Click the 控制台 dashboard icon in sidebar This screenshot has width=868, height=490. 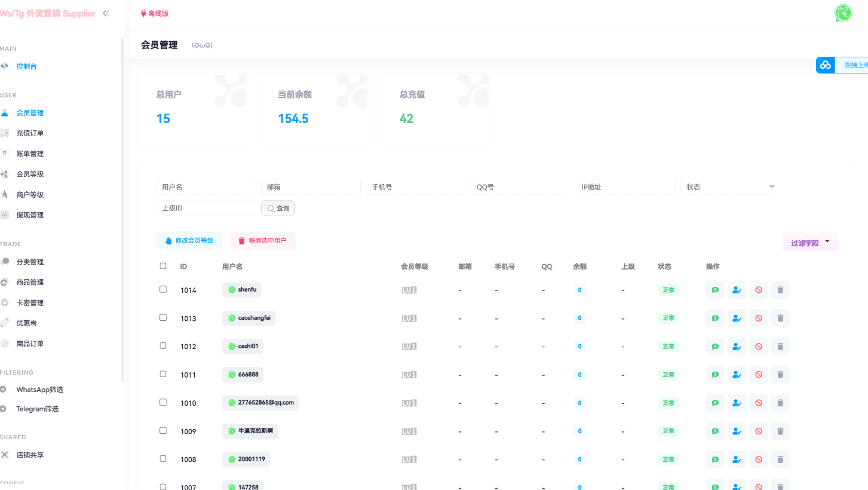(x=4, y=66)
